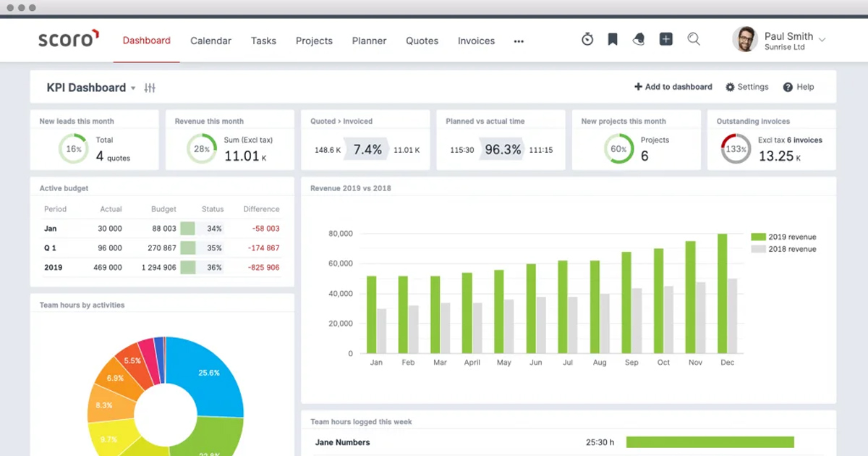Open dashboard Settings

tap(747, 87)
